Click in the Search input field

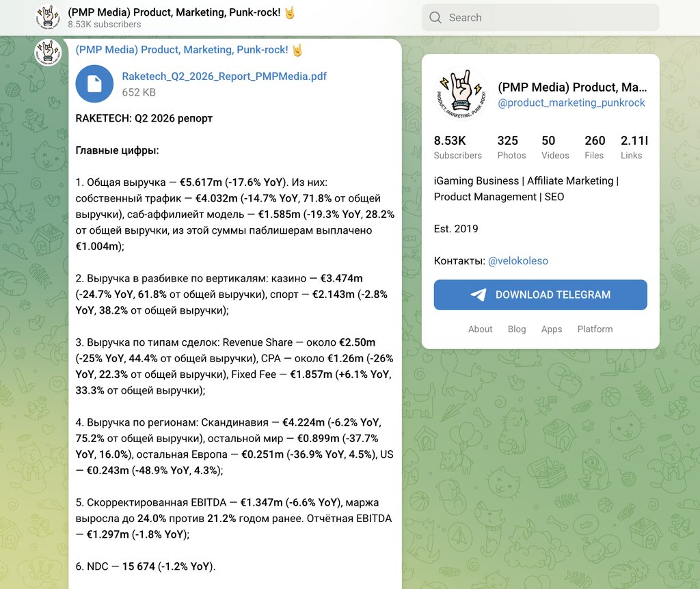(x=540, y=17)
